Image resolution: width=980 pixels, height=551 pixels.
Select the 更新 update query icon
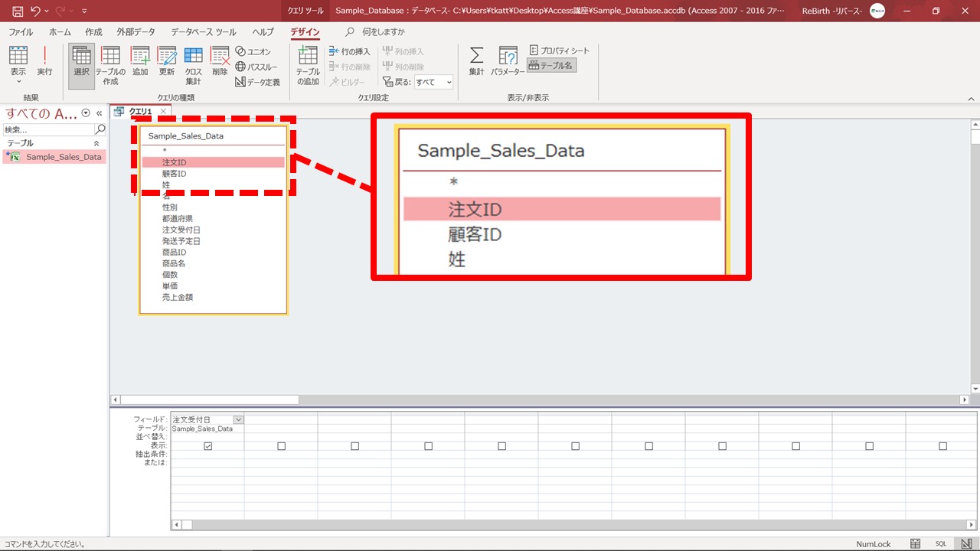pos(167,61)
